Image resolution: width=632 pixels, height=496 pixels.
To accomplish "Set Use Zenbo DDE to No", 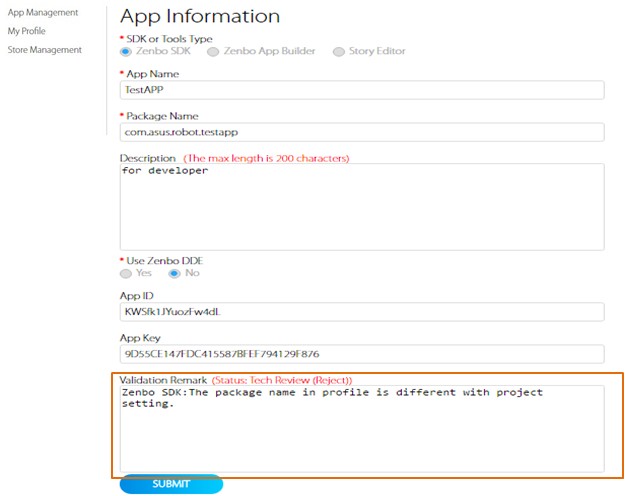I will point(174,274).
